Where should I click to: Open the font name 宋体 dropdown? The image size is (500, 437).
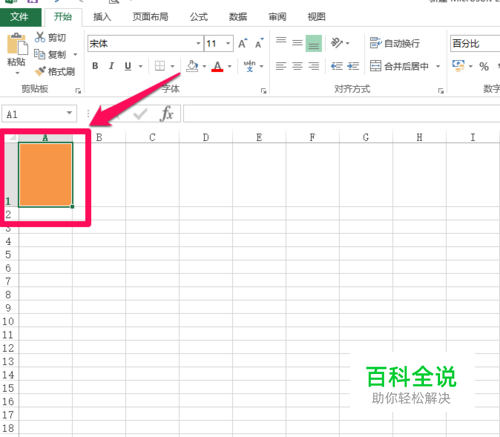tap(198, 43)
